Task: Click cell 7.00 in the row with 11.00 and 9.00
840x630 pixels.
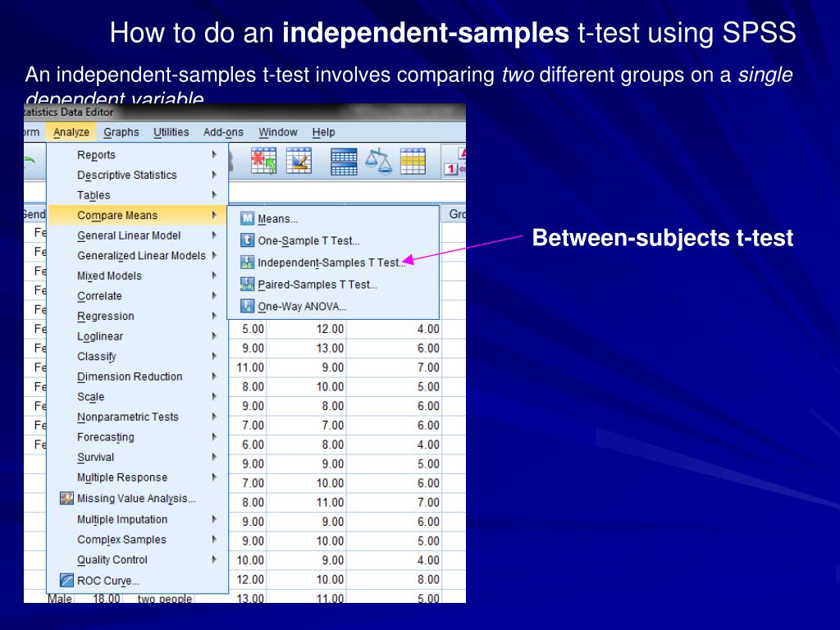Action: pyautogui.click(x=393, y=367)
